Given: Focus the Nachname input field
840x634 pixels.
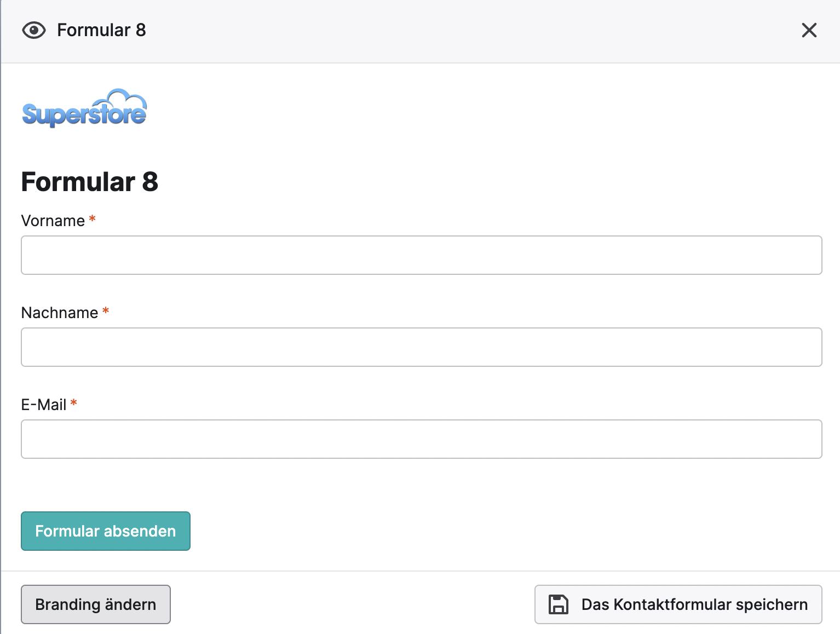Looking at the screenshot, I should (x=421, y=347).
